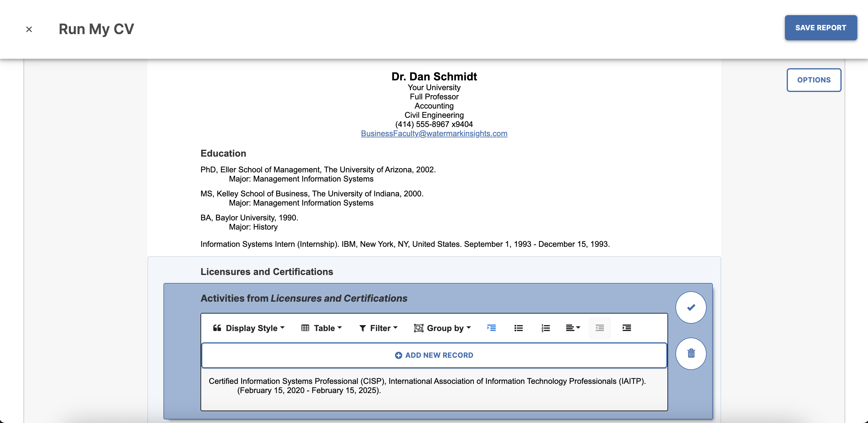
Task: Select the Licensures and Certifications heading
Action: point(266,272)
